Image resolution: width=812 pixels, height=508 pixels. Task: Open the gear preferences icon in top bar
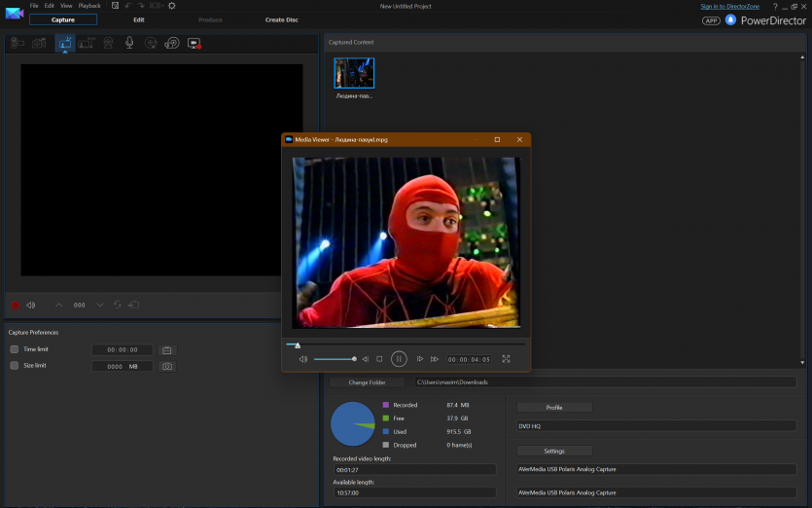(x=172, y=6)
